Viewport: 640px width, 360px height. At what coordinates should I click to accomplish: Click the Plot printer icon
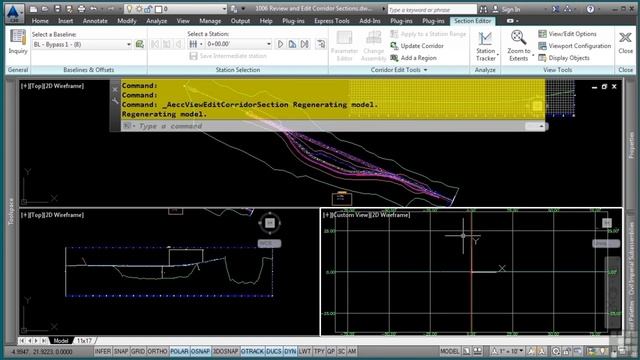point(81,9)
